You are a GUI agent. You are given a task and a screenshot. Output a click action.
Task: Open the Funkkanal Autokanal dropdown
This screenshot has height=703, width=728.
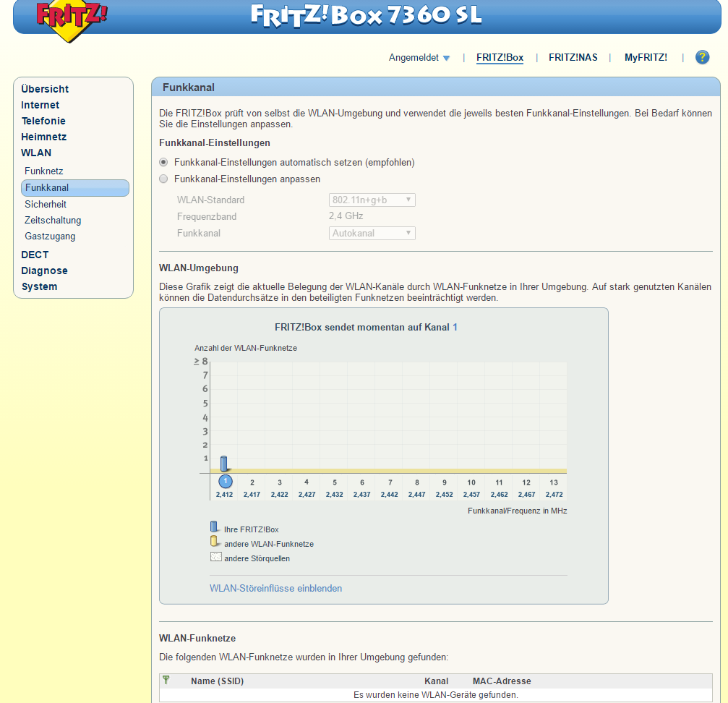click(372, 233)
